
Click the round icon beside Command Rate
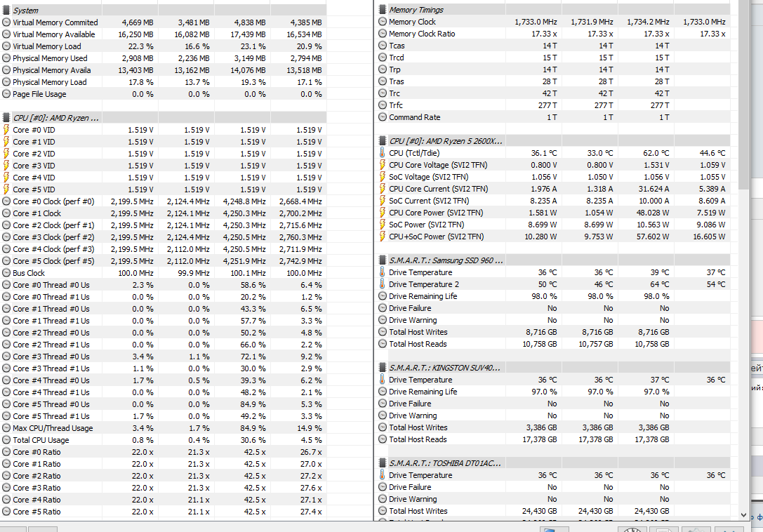click(383, 117)
